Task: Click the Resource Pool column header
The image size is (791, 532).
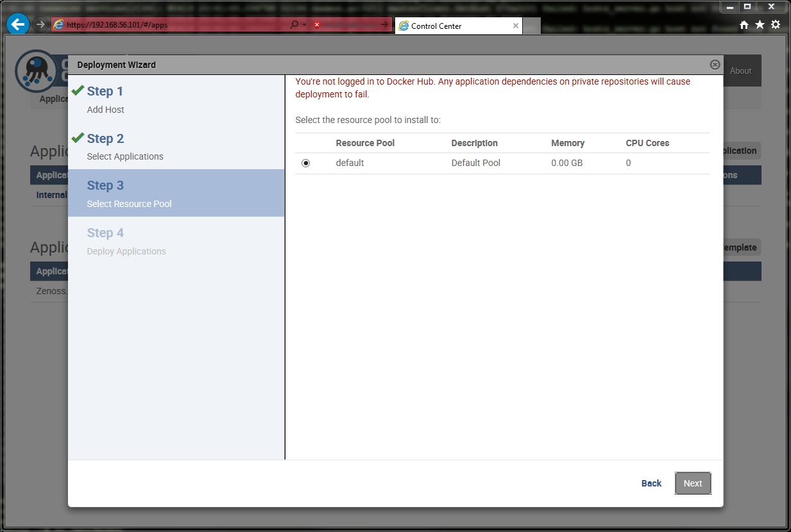Action: click(365, 143)
